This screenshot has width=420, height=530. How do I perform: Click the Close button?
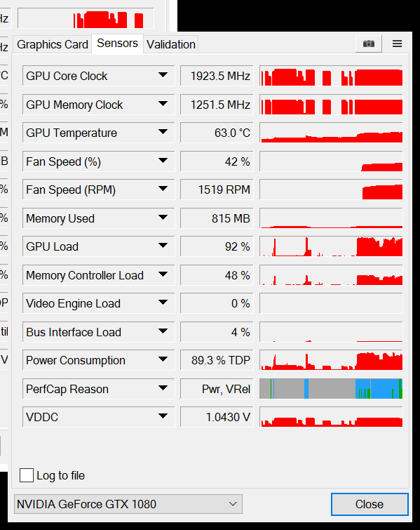(x=370, y=504)
